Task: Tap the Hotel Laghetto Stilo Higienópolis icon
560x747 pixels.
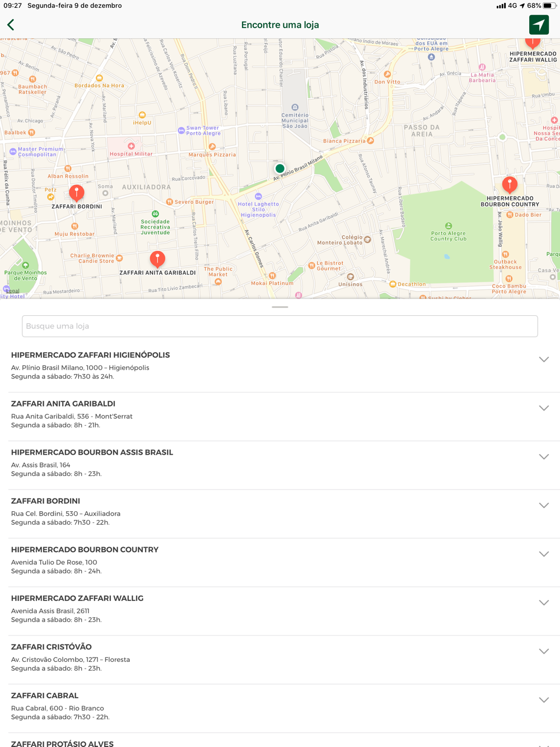Action: click(x=258, y=196)
